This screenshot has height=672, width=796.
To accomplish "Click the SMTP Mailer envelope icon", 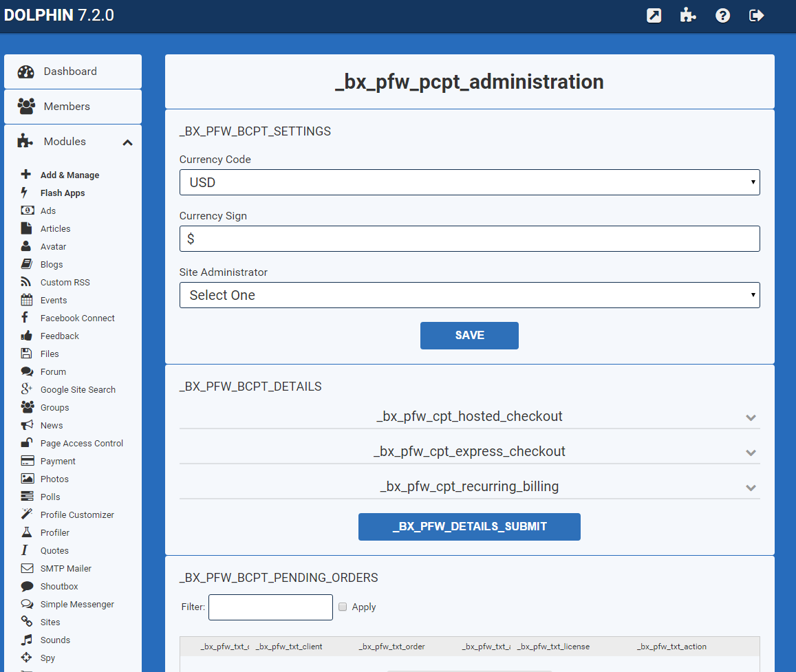I will (27, 568).
